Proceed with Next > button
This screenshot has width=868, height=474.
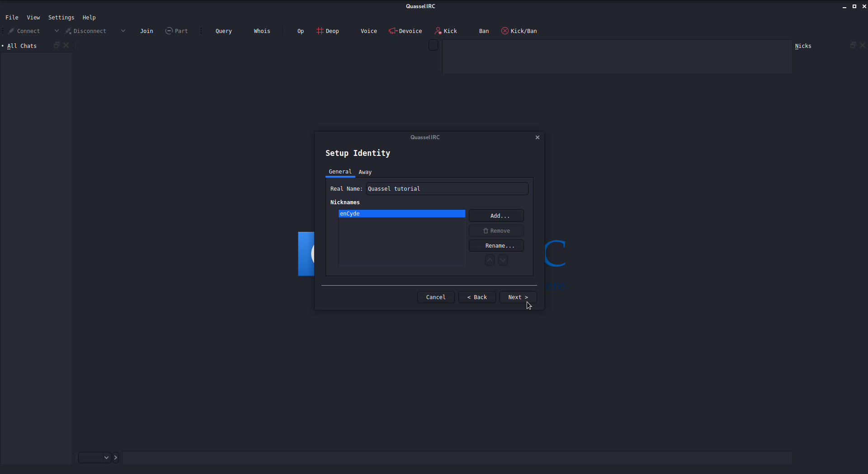[x=518, y=297]
